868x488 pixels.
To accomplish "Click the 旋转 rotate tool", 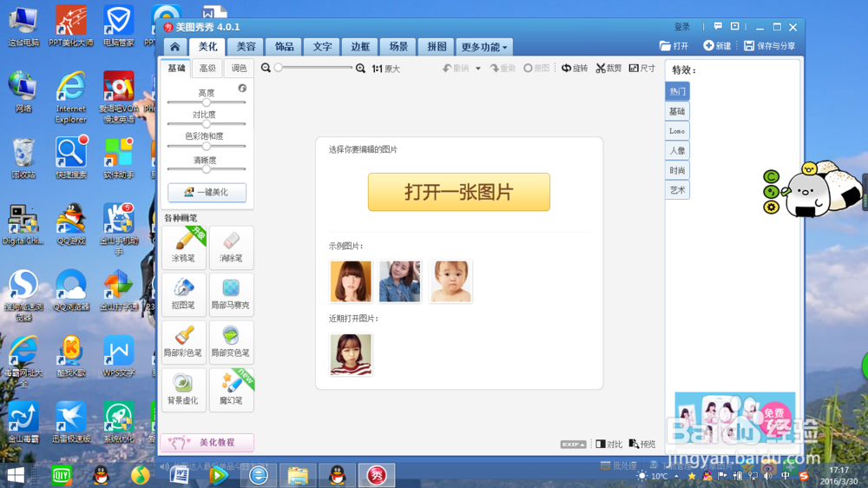I will click(575, 68).
